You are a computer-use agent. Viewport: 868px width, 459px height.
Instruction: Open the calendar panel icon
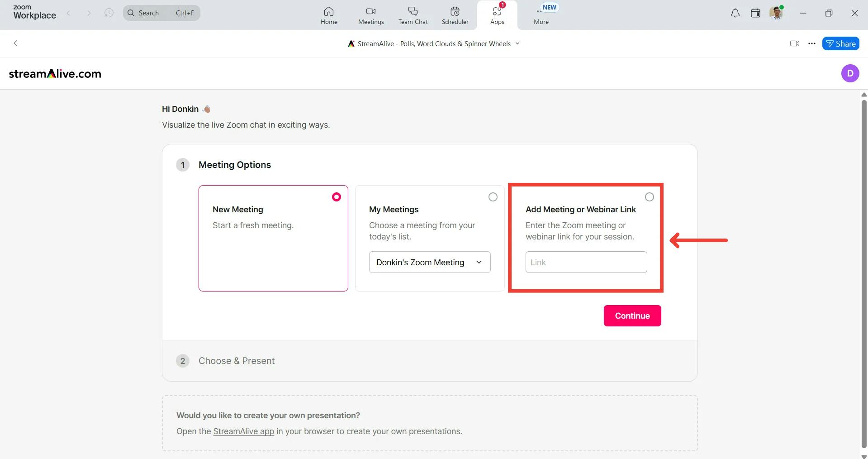(755, 13)
